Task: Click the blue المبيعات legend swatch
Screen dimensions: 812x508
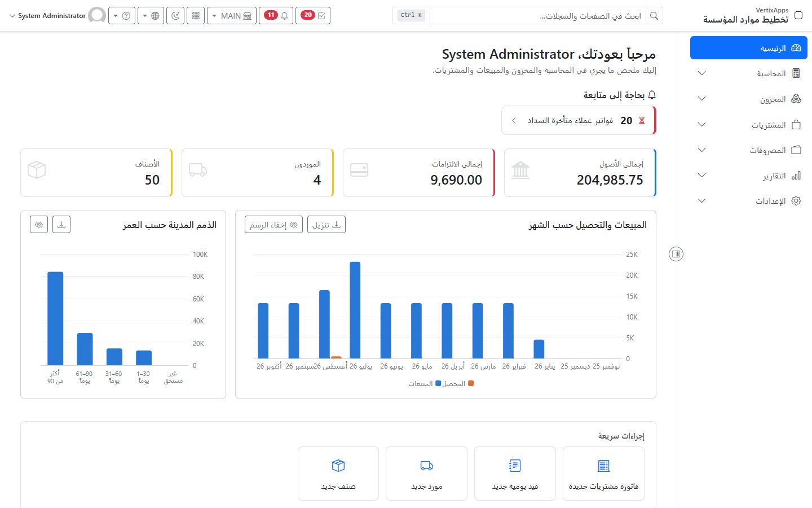Action: click(x=438, y=384)
